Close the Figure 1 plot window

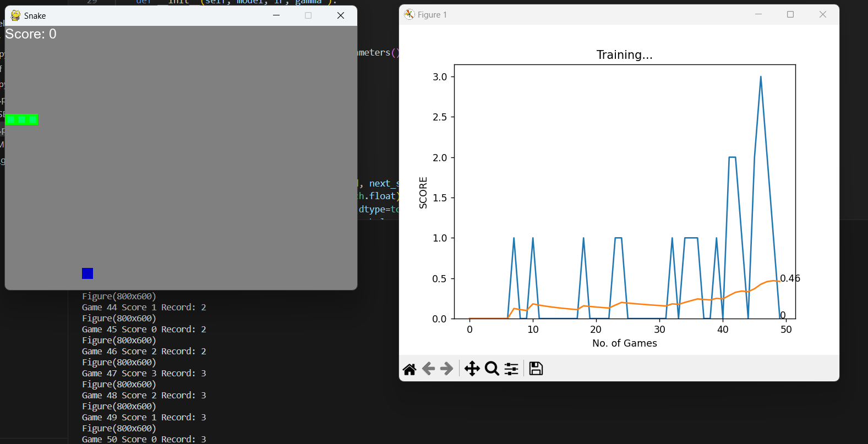[x=823, y=14]
